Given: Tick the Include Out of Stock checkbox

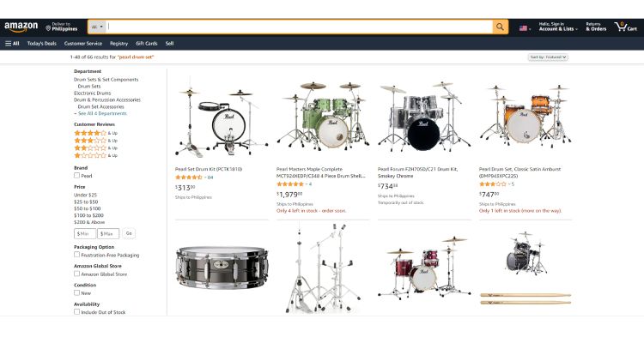Looking at the screenshot, I should tap(76, 312).
